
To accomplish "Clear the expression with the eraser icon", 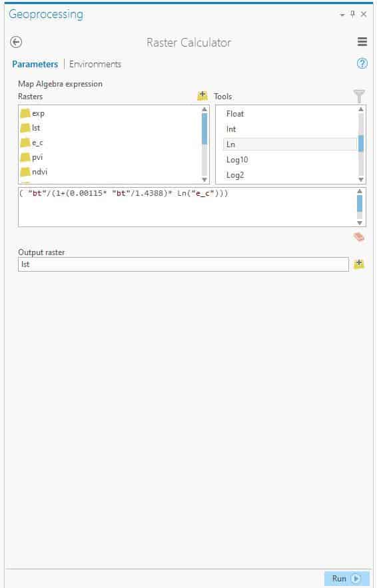I will point(359,237).
